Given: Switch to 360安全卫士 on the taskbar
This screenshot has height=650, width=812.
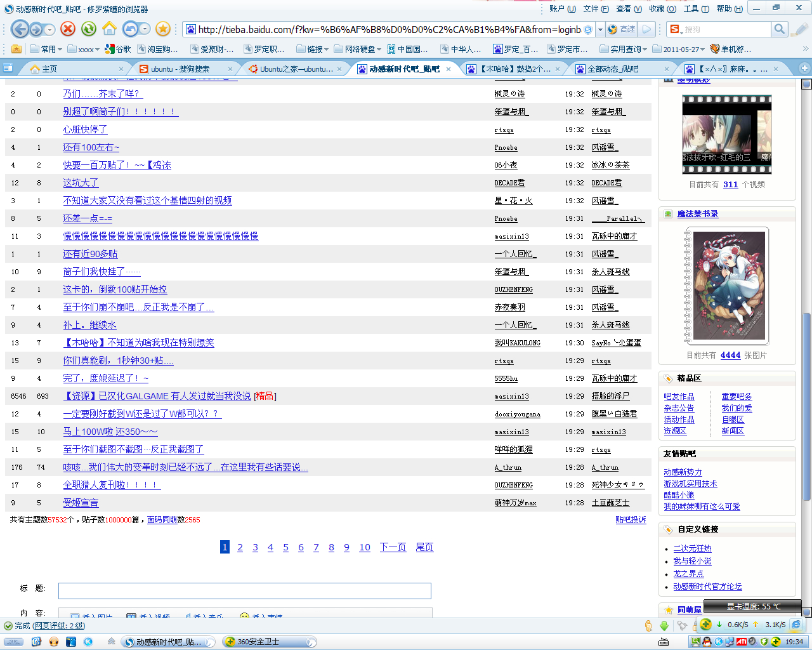Looking at the screenshot, I should click(269, 642).
